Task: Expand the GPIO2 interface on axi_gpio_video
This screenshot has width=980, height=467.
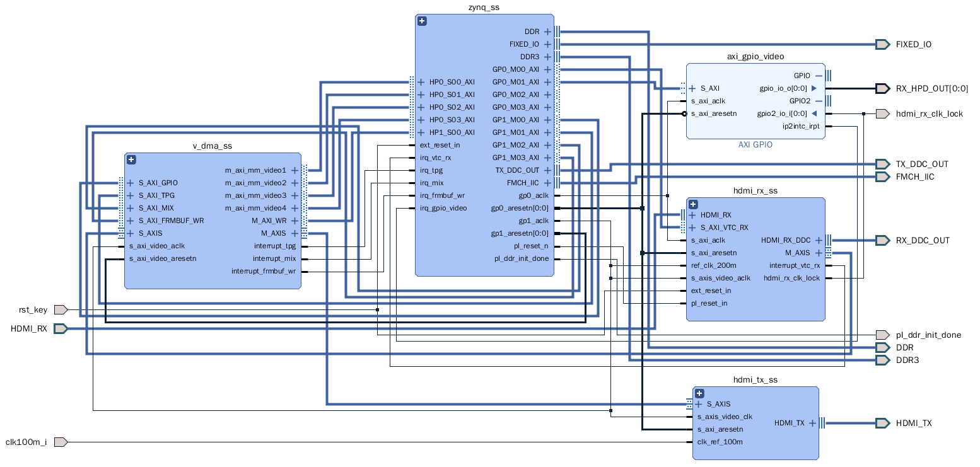Action: 819,101
